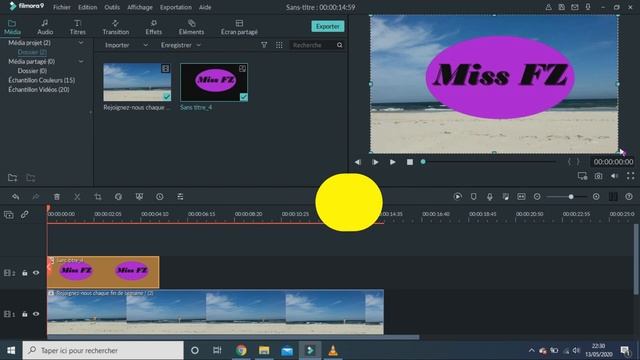This screenshot has width=640, height=360.
Task: Click the timeline zoom slider handle
Action: pyautogui.click(x=571, y=197)
